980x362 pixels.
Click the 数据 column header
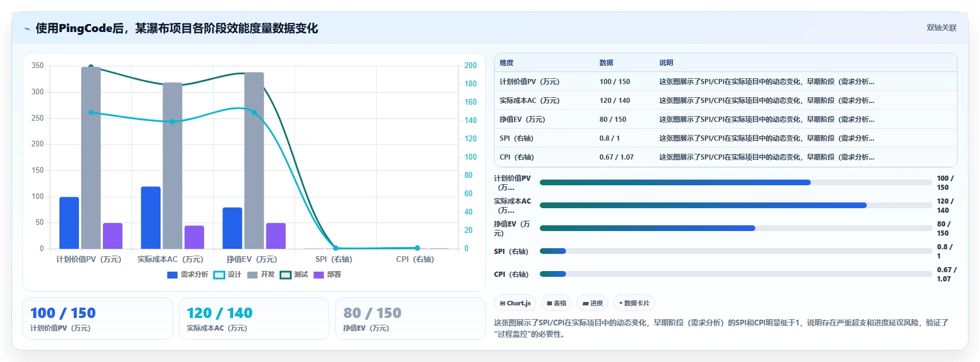click(x=606, y=63)
